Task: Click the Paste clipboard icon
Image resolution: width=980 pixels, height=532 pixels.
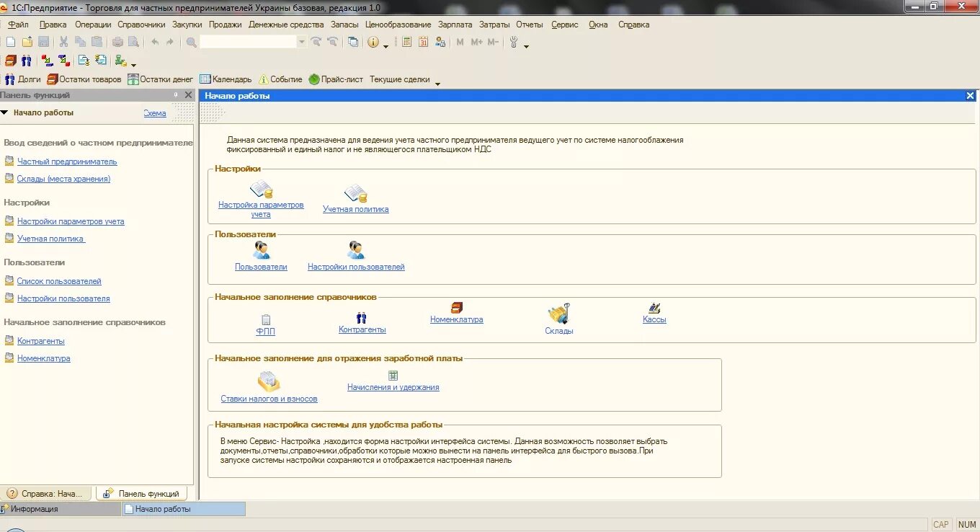Action: point(97,42)
